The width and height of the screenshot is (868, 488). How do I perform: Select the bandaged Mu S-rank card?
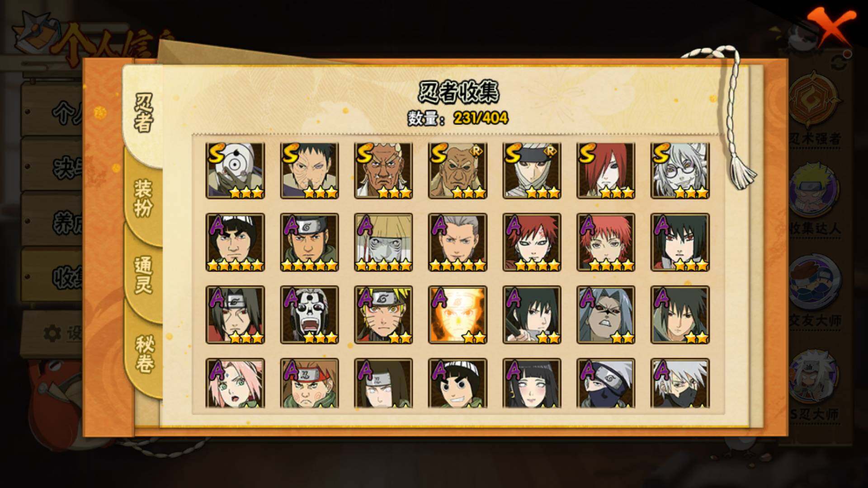point(532,171)
